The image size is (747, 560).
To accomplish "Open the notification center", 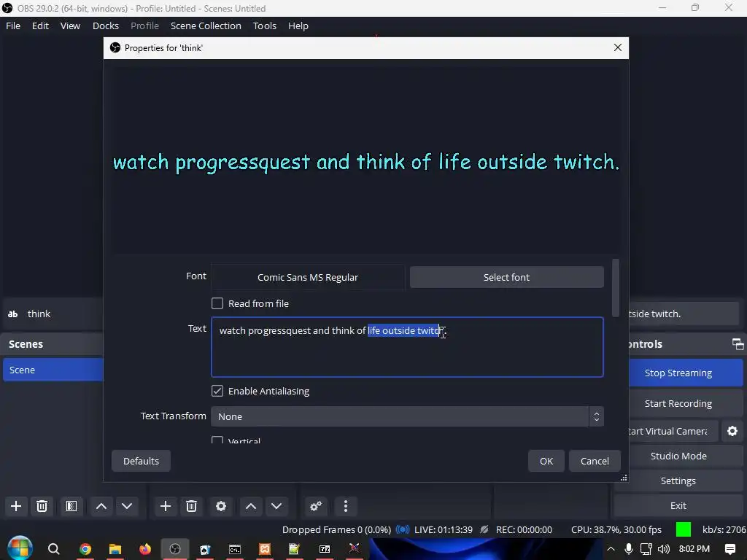I will pyautogui.click(x=729, y=549).
